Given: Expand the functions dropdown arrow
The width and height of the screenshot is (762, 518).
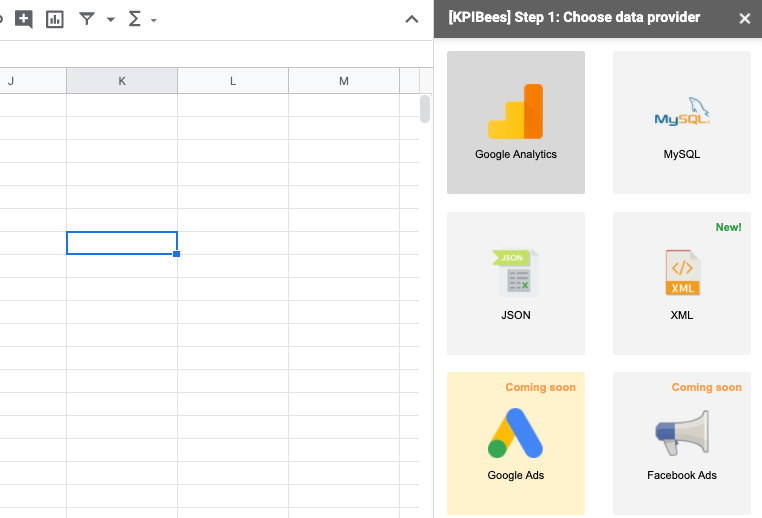Looking at the screenshot, I should pyautogui.click(x=153, y=20).
